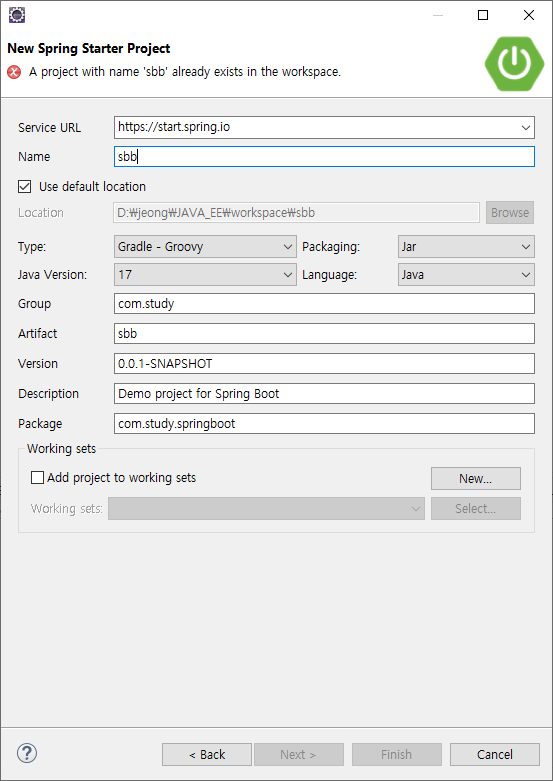Click the Next > button
Viewport: 553px width, 781px height.
point(299,755)
